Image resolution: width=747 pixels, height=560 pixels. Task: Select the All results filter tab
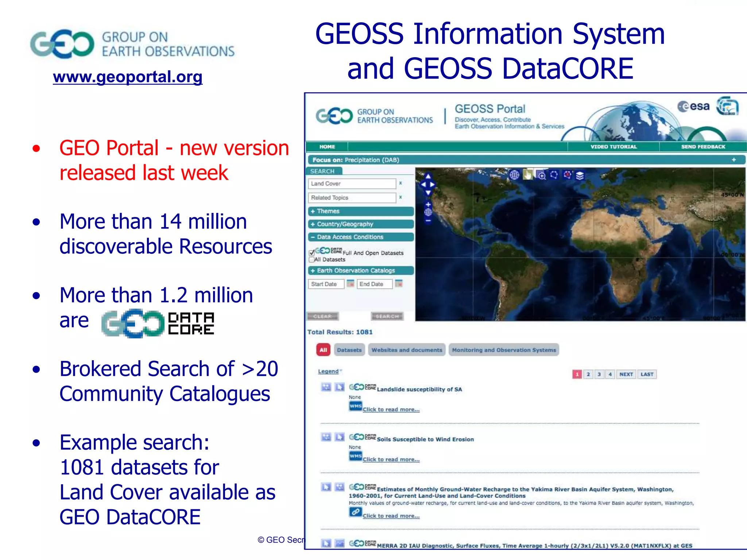pos(323,350)
